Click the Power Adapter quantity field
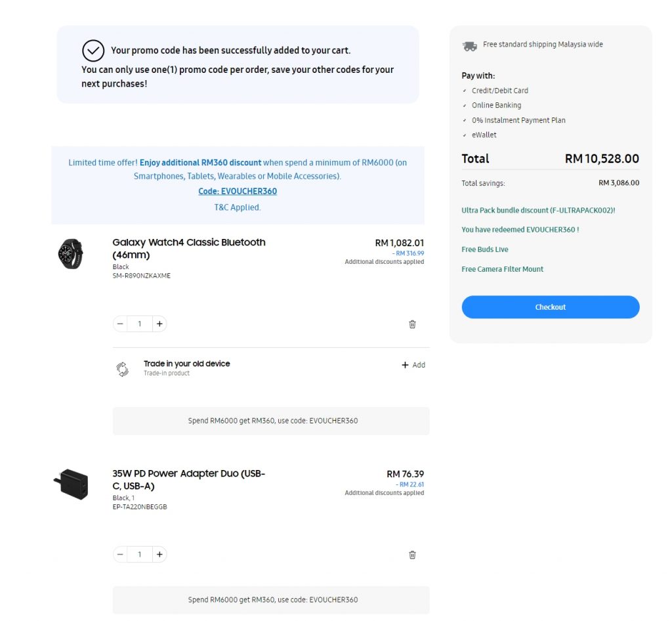 [139, 555]
